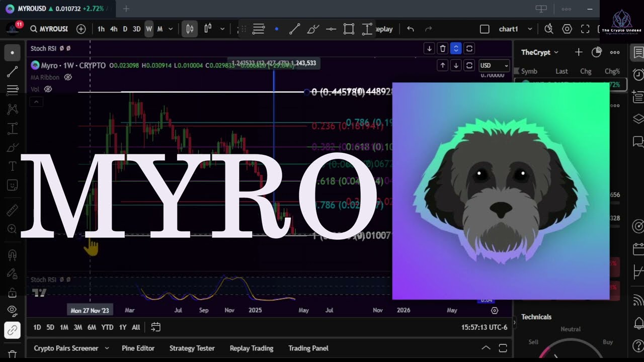Collapse the indicator legend chevron
The height and width of the screenshot is (362, 644).
36,102
